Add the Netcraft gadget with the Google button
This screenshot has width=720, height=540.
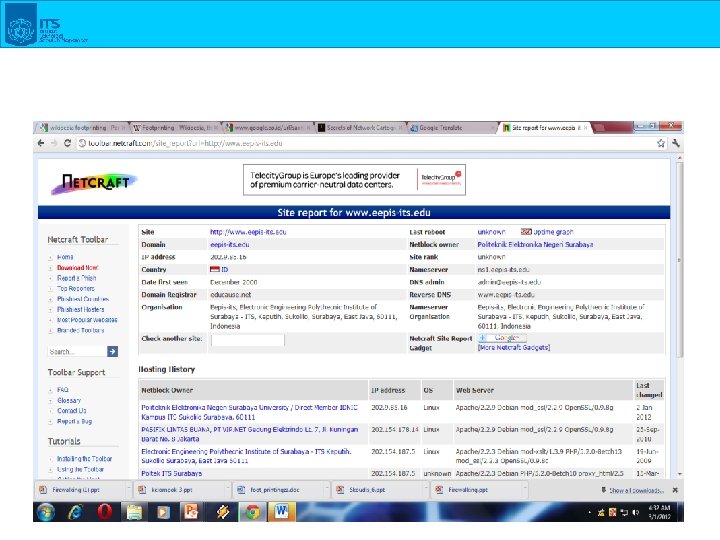(500, 338)
